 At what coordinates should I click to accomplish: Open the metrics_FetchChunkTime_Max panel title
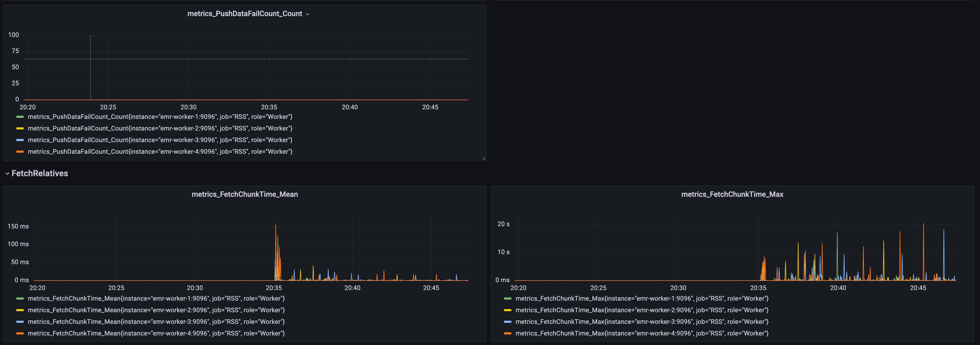(732, 194)
